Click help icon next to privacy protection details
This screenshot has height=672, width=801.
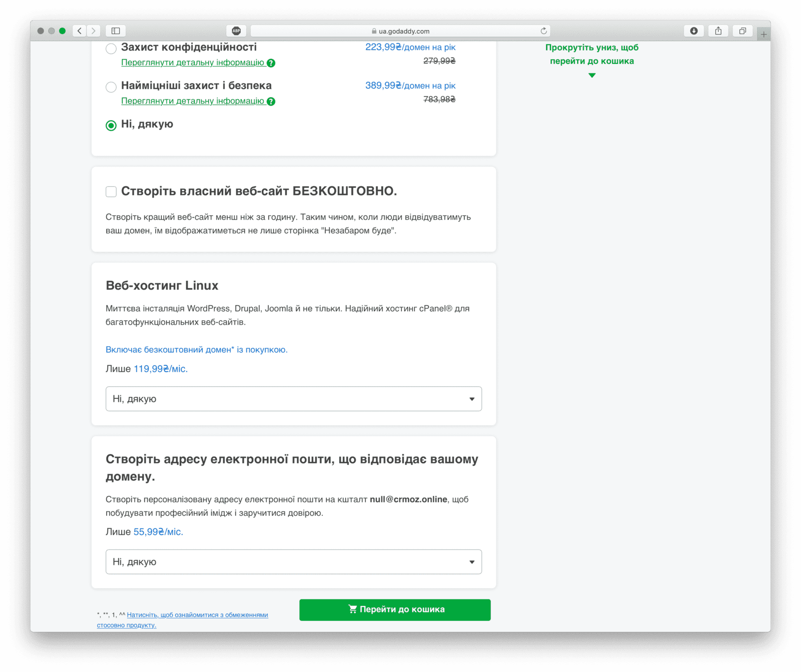[x=271, y=63]
